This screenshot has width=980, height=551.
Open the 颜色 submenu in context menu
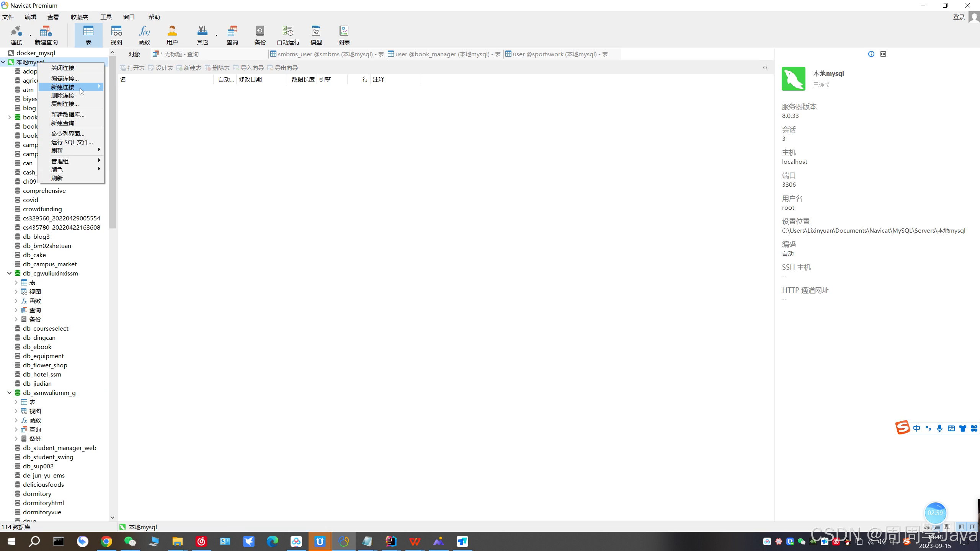(x=57, y=170)
